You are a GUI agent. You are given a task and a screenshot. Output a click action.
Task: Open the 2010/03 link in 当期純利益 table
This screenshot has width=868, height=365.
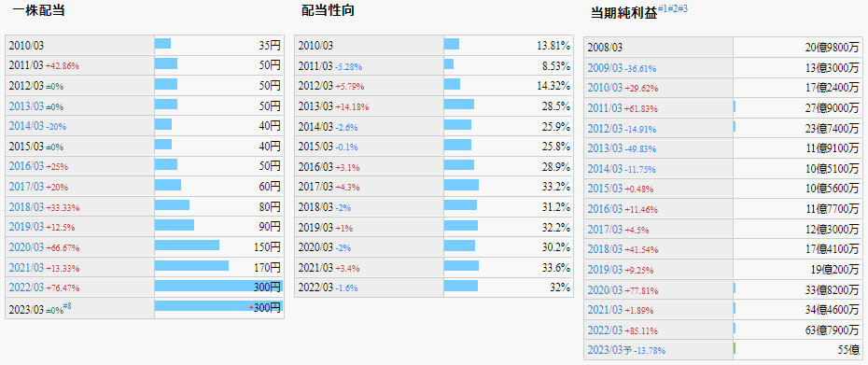point(605,88)
